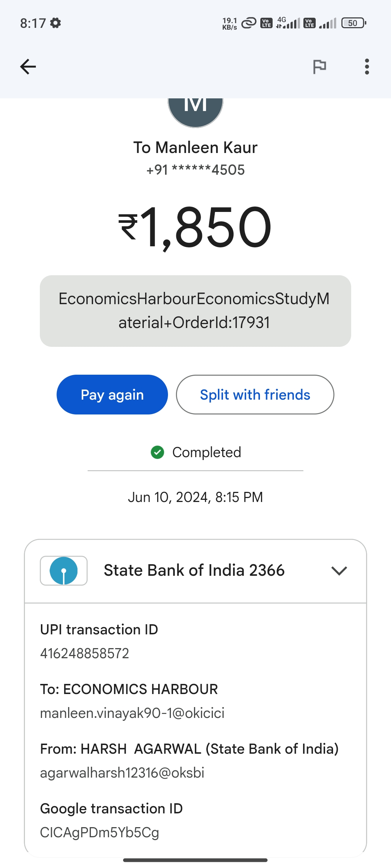Open the three-dot overflow menu
Viewport: 391px width, 868px height.
[367, 67]
